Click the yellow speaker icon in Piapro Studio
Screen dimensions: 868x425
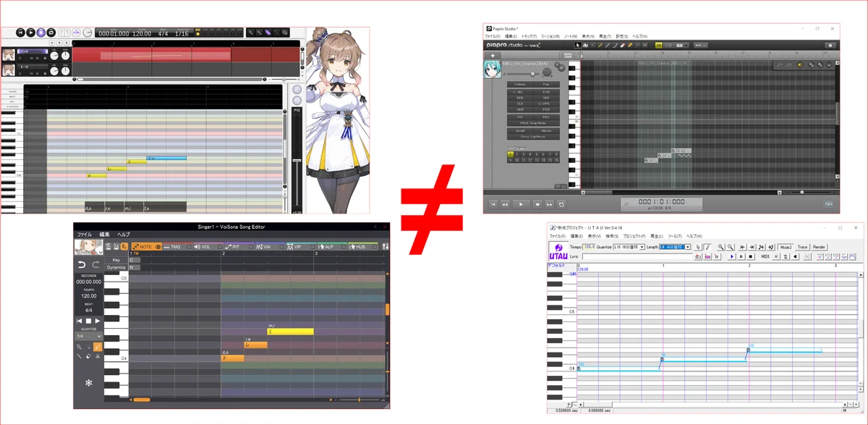coord(800,65)
